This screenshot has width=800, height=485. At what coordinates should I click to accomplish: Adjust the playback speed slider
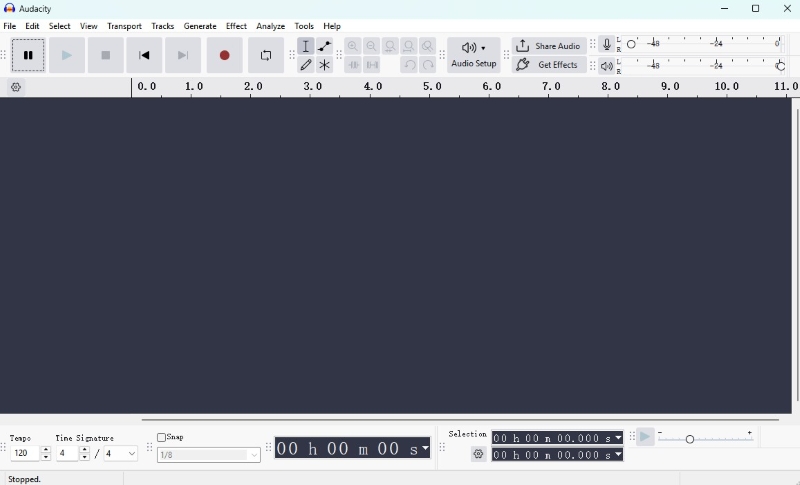click(689, 439)
